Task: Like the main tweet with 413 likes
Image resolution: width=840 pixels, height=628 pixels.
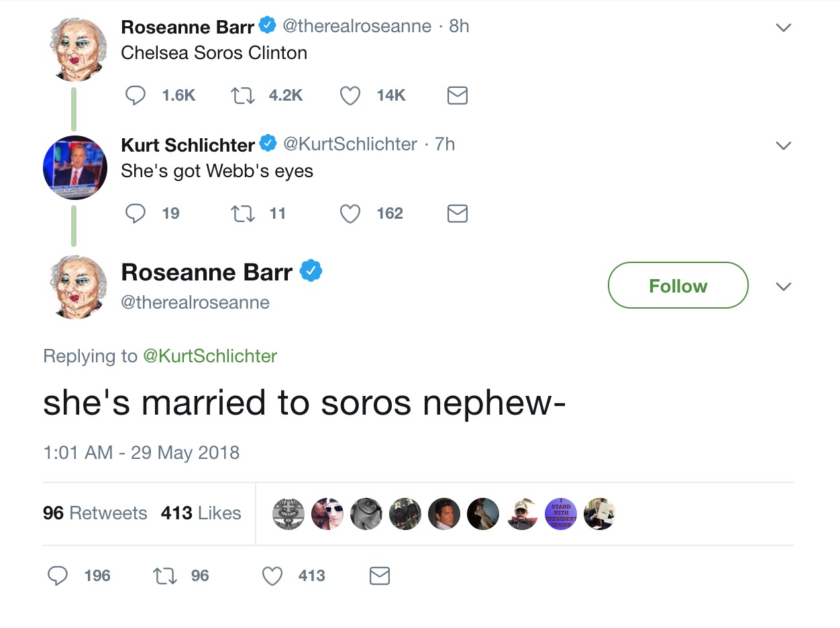Action: (x=272, y=576)
